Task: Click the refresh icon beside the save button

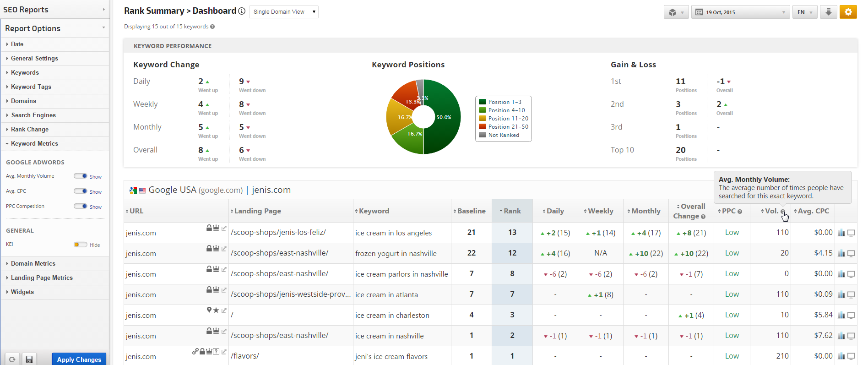Action: (x=12, y=360)
